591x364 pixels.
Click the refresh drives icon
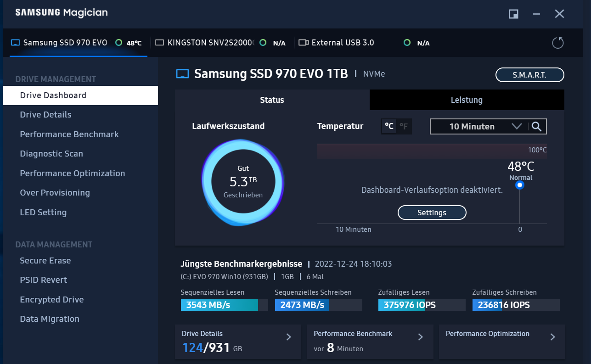(557, 43)
